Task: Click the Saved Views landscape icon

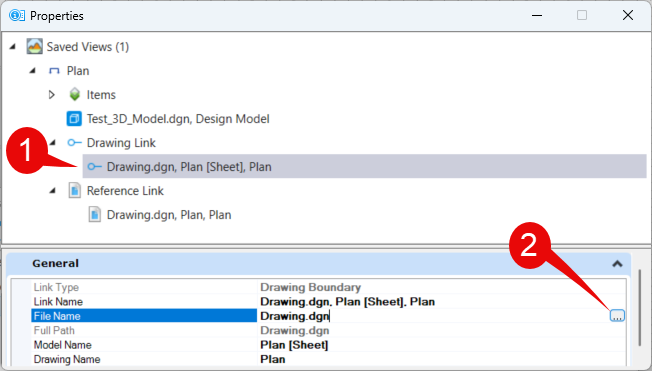Action: [35, 47]
